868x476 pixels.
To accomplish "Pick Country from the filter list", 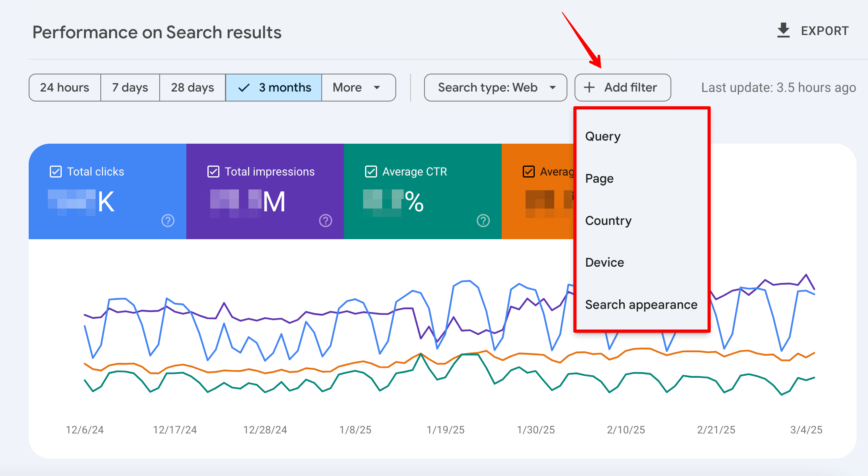I will 608,221.
